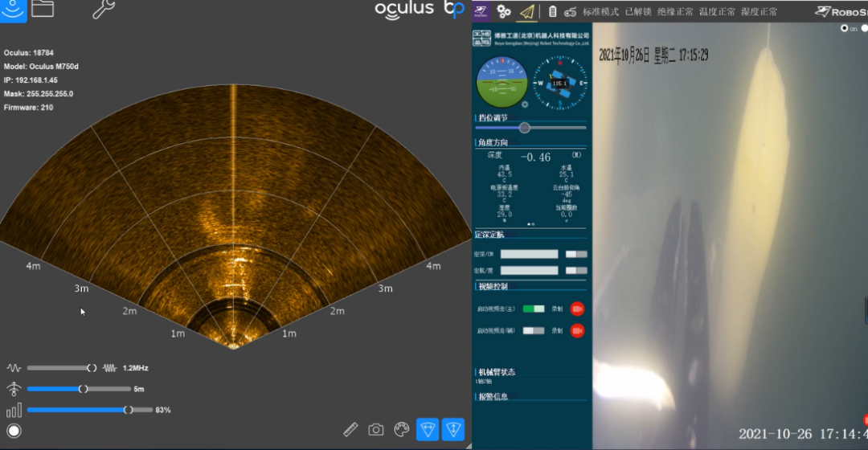Open the color palette selector
Screen dimensions: 868x450
point(402,430)
